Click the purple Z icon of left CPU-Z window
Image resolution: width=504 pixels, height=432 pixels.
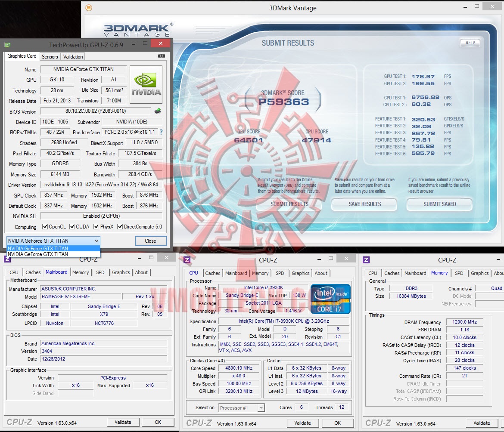(7, 259)
